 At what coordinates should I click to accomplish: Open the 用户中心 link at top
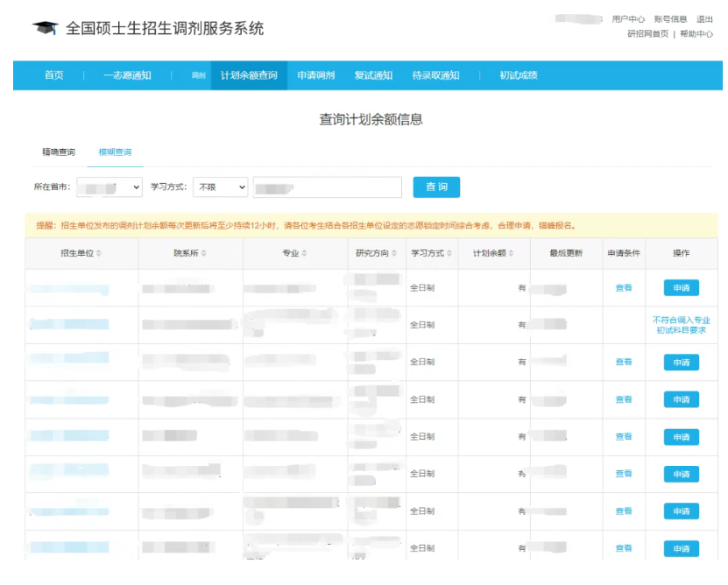[628, 19]
